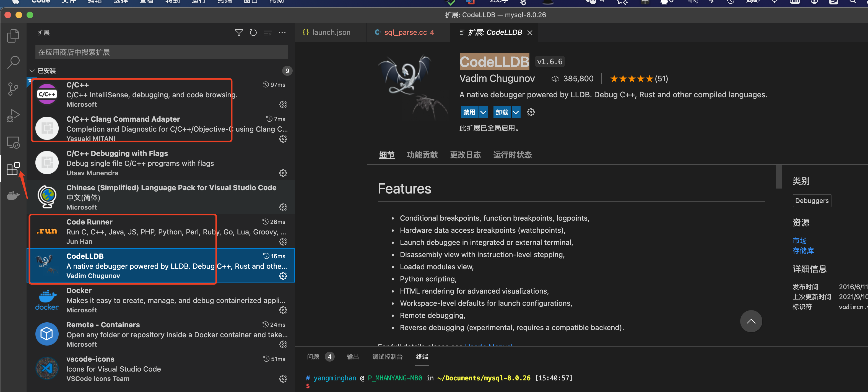868x392 pixels.
Task: Open manage gear for Code Runner extension
Action: click(283, 241)
